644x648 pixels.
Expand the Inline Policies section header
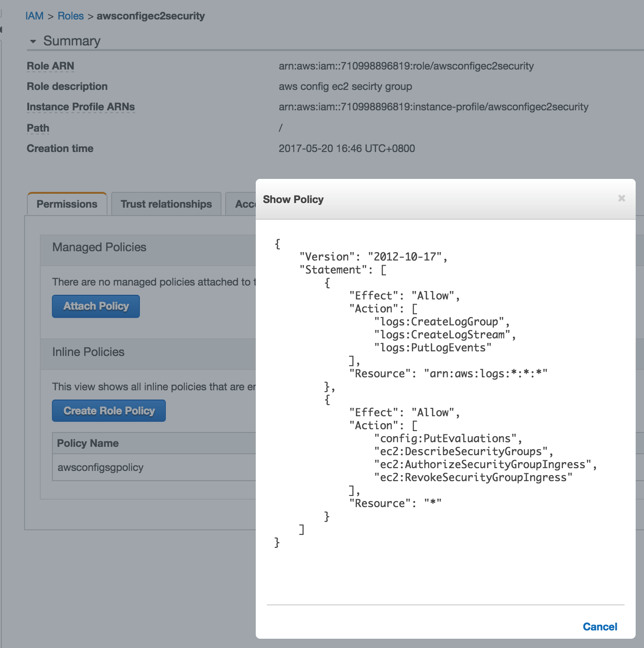88,352
